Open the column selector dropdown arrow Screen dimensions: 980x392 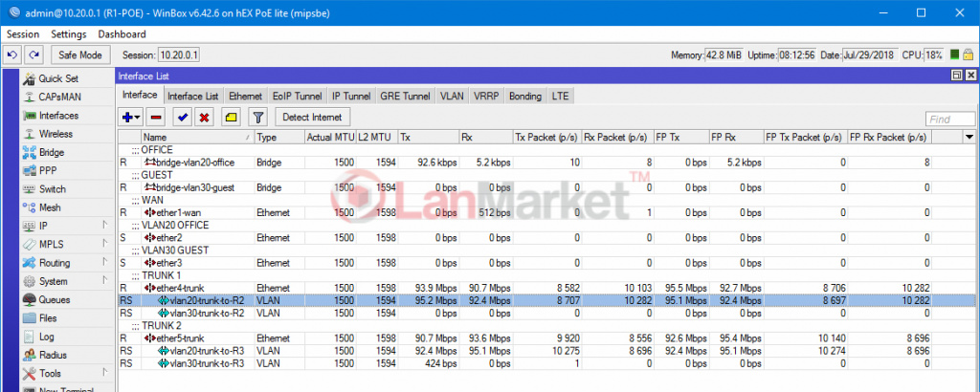pos(969,137)
